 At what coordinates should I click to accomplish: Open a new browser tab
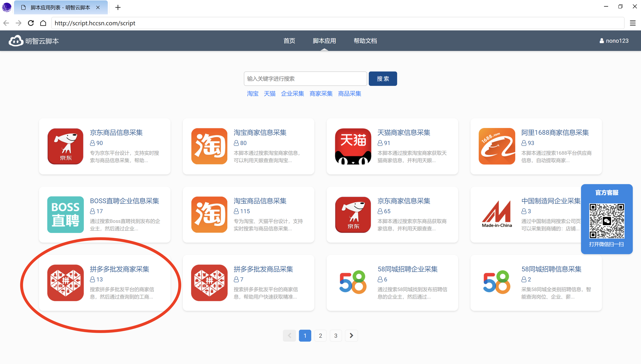[x=118, y=8]
